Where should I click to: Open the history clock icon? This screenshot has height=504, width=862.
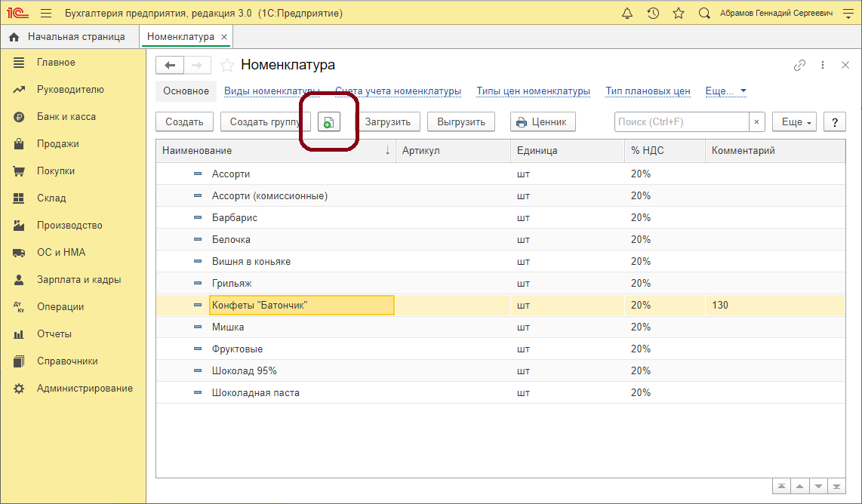(x=653, y=14)
